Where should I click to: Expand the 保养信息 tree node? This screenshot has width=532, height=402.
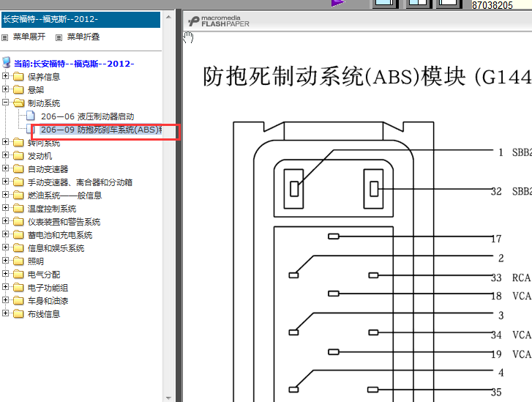[5, 75]
